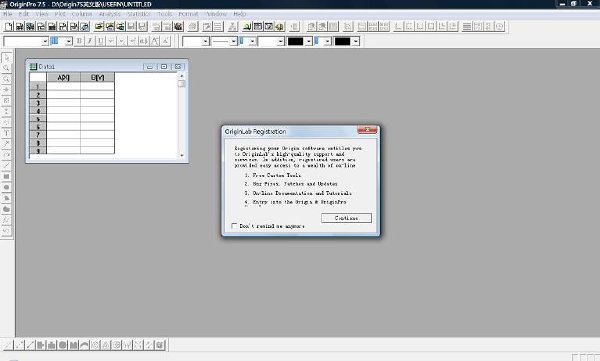The image size is (600, 361).
Task: Close the OriginLab Registration dialog
Action: (367, 130)
